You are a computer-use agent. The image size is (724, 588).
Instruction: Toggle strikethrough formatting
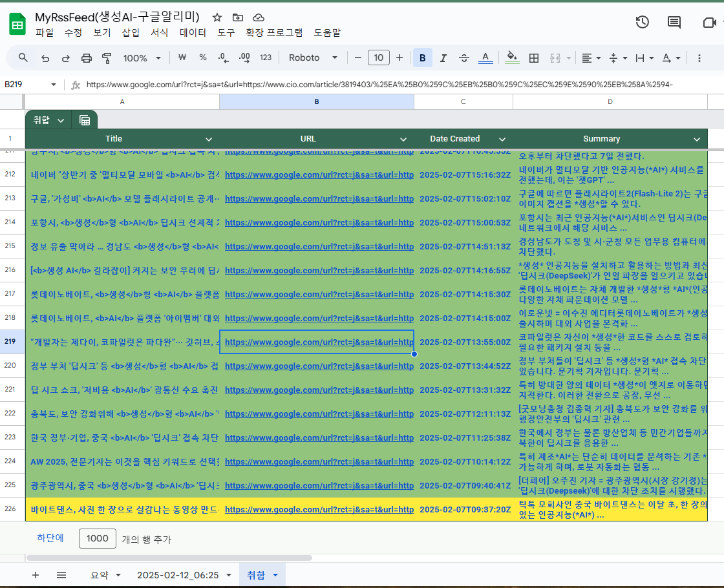pyautogui.click(x=464, y=58)
